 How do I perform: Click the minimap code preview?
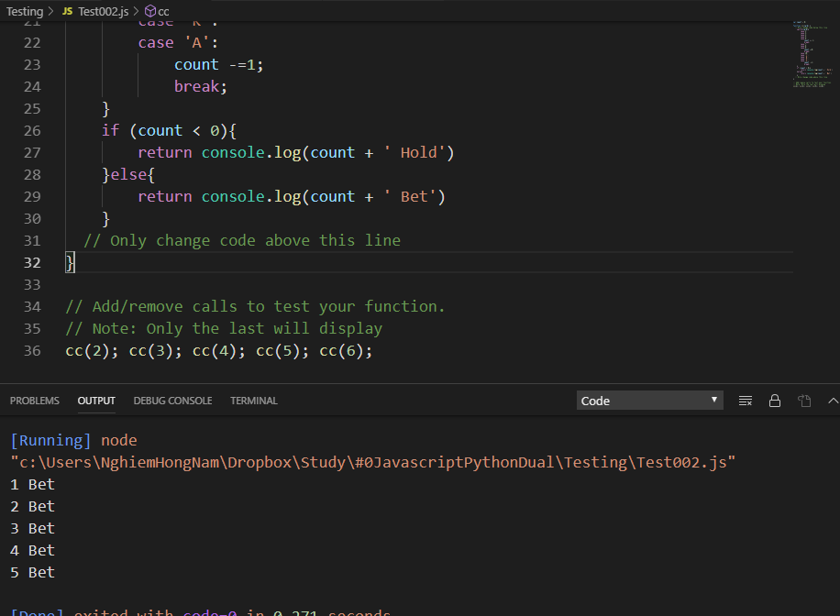(811, 55)
